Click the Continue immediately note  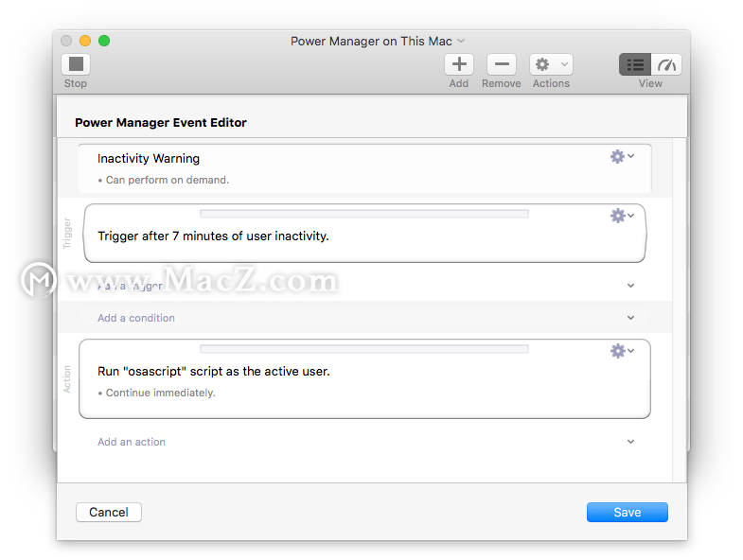pyautogui.click(x=156, y=393)
